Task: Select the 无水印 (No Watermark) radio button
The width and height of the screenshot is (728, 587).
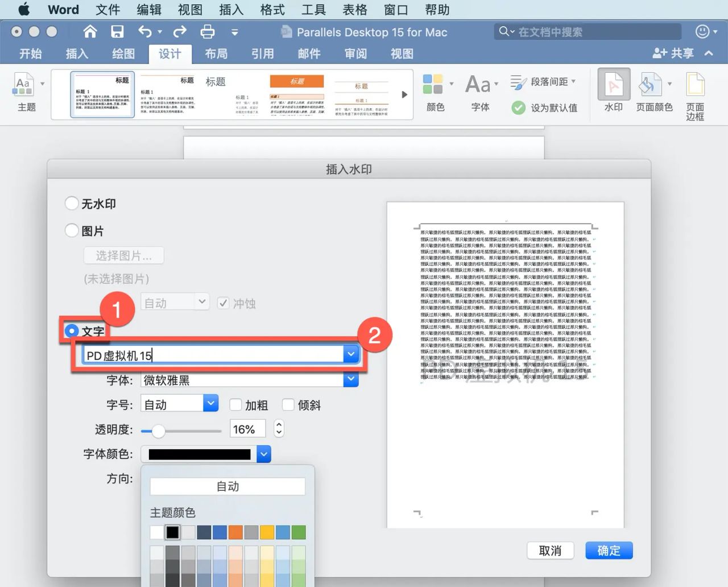Action: coord(72,202)
